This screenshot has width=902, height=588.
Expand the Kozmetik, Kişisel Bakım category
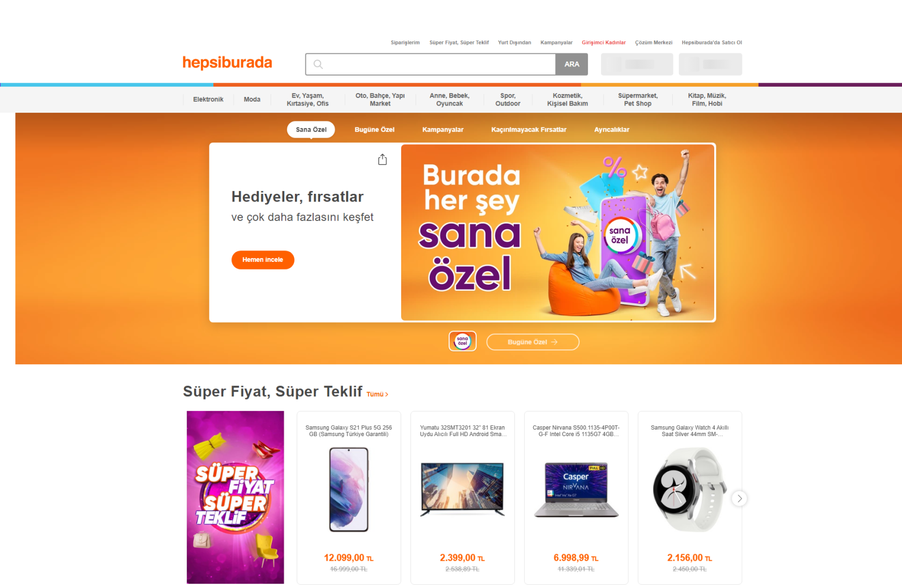567,99
